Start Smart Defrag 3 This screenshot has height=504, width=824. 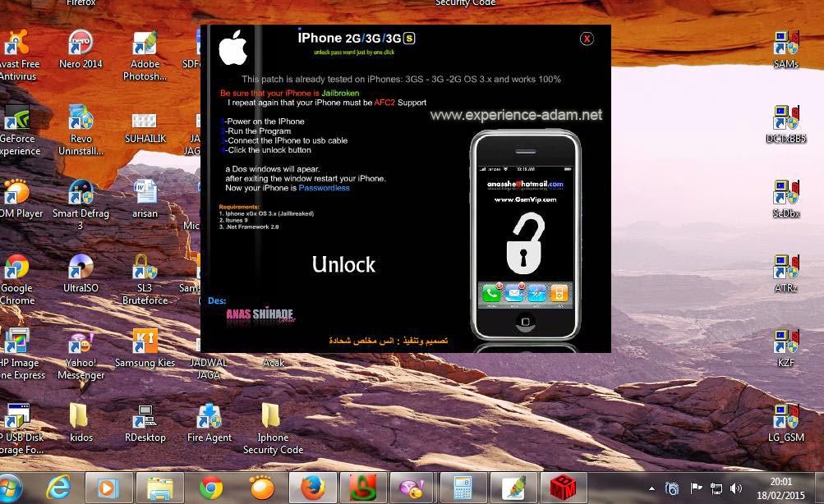click(x=81, y=195)
